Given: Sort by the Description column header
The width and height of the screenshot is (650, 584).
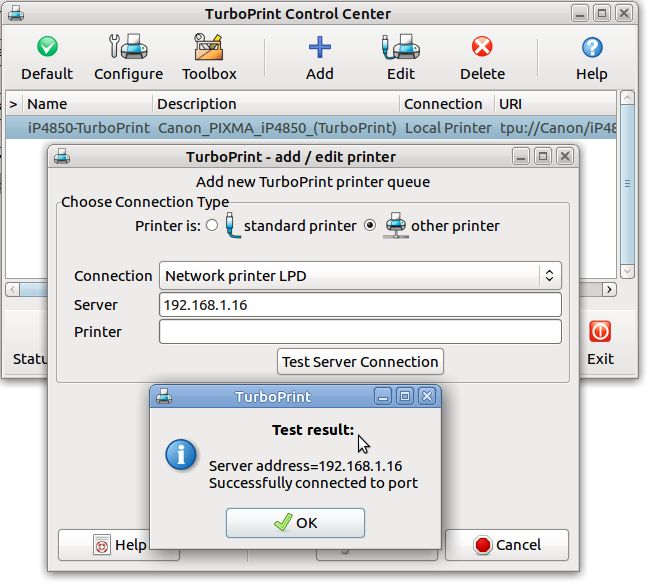Looking at the screenshot, I should point(276,104).
